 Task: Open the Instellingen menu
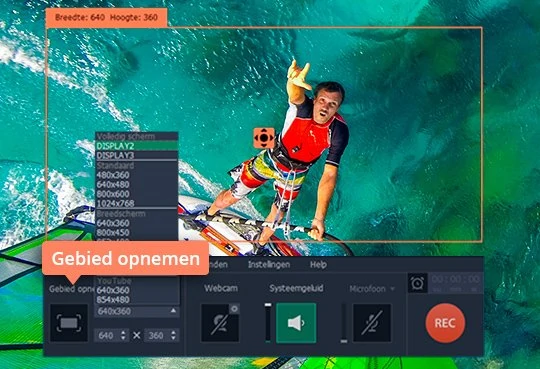tap(269, 265)
